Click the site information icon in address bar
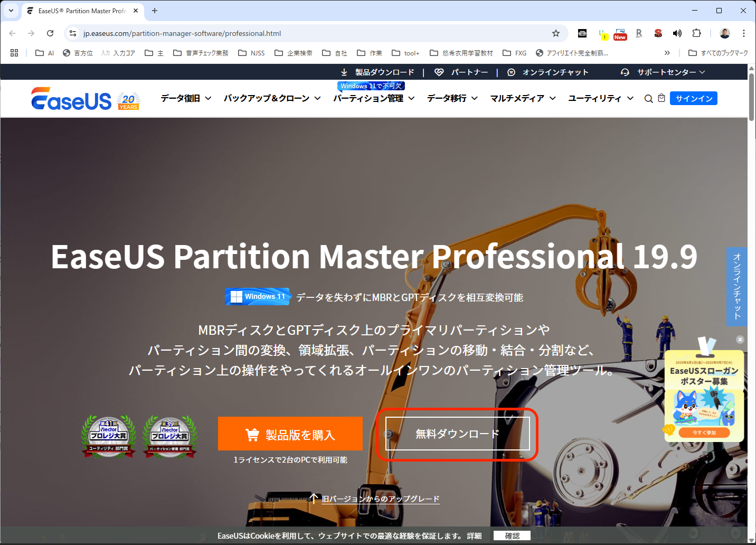 tap(73, 33)
